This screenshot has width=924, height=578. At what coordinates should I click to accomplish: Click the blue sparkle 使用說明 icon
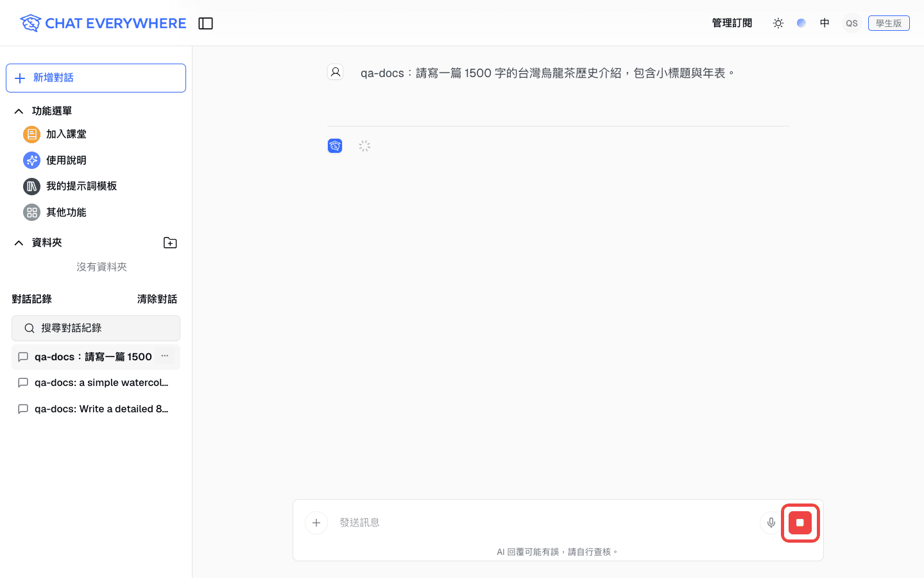[31, 161]
